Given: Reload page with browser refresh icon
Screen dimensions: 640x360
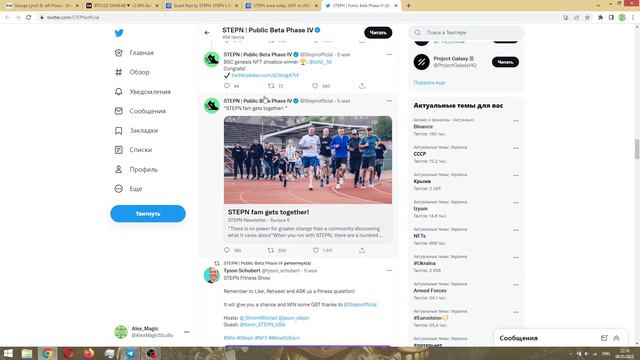Looking at the screenshot, I should [29, 18].
